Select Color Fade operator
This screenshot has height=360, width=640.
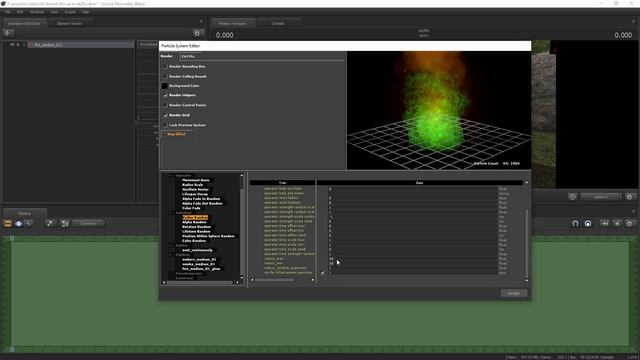click(x=191, y=208)
